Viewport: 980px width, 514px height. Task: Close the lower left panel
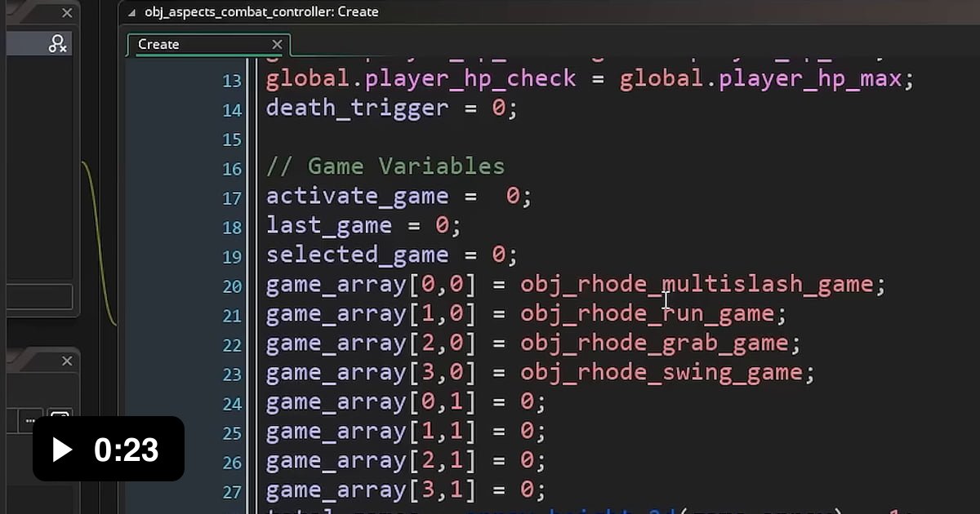[67, 361]
